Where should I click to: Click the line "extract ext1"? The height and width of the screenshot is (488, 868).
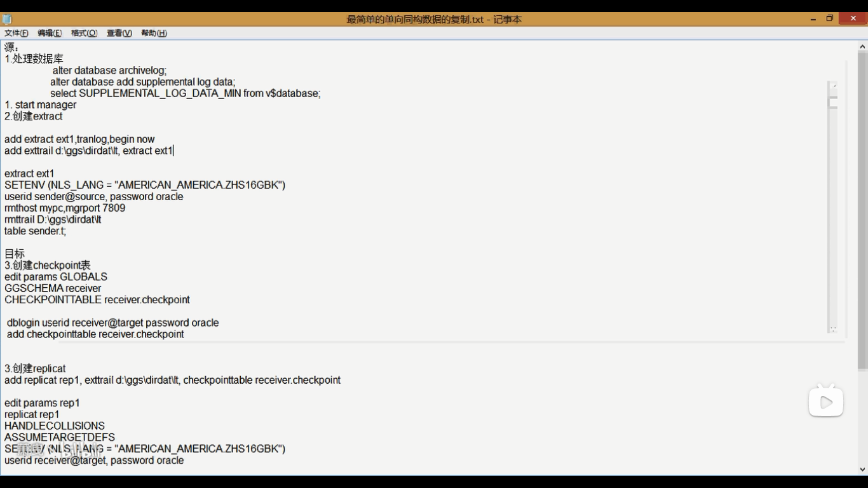(x=29, y=173)
